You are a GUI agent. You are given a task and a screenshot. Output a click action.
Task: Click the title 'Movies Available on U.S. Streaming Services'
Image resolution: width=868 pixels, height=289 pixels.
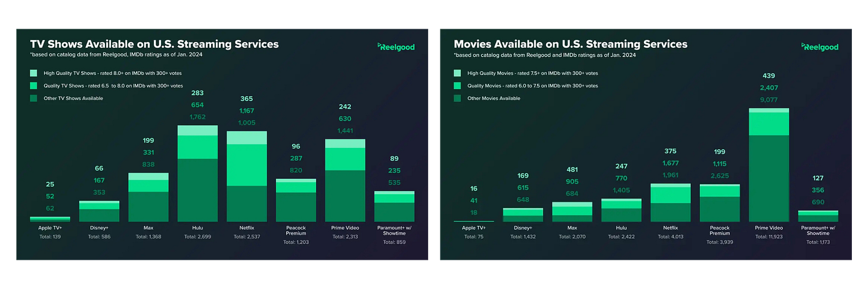[571, 44]
